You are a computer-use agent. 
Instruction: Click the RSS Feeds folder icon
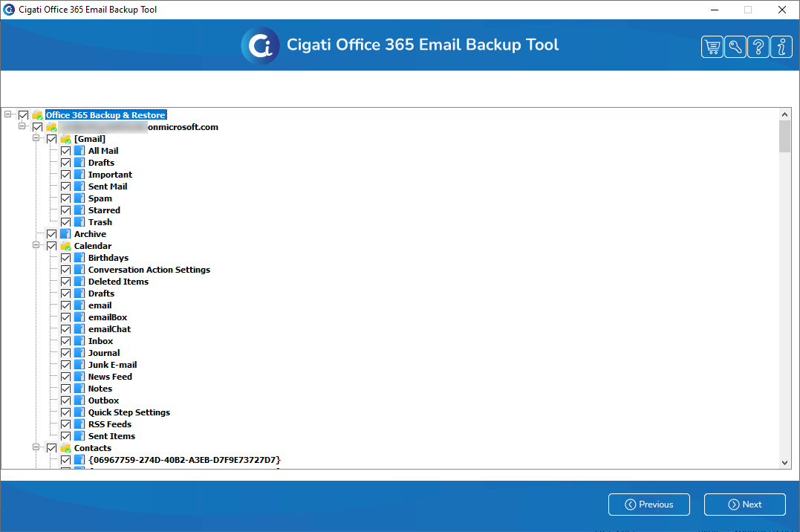pos(79,424)
